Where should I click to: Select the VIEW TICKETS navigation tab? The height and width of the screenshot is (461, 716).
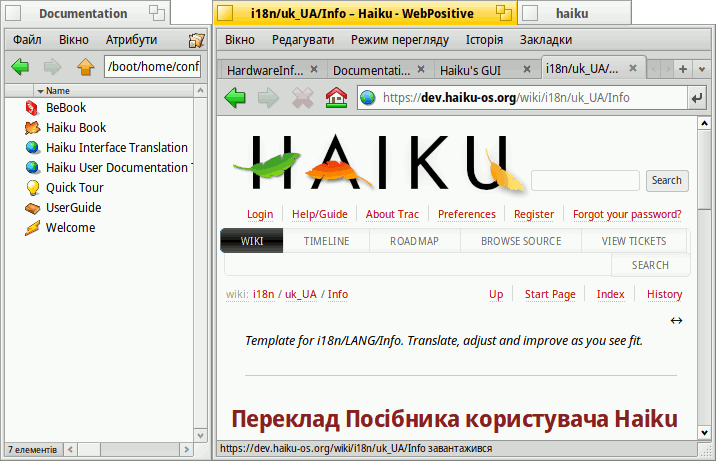pos(634,241)
